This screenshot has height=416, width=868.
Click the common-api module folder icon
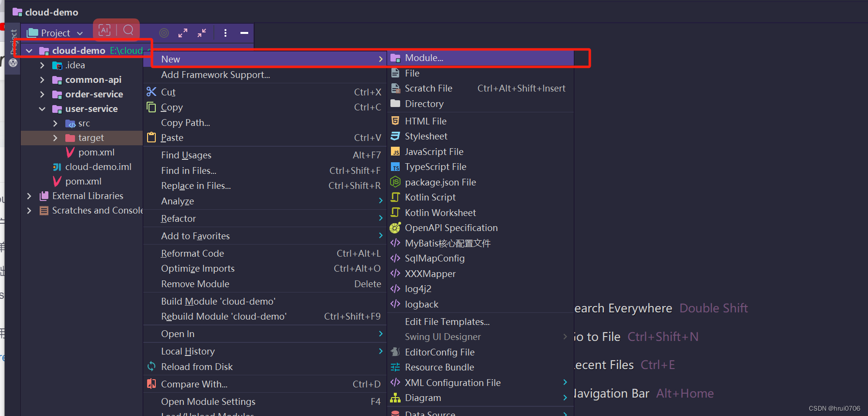57,79
